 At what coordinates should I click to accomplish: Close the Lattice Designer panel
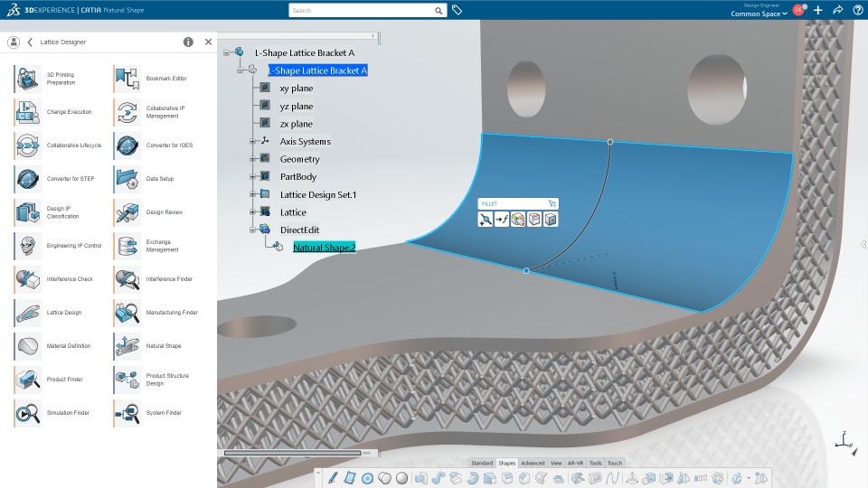[208, 42]
